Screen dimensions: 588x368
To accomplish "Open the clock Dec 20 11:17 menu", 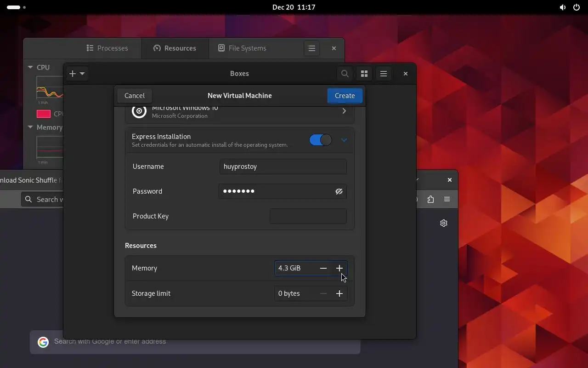I will tap(294, 7).
